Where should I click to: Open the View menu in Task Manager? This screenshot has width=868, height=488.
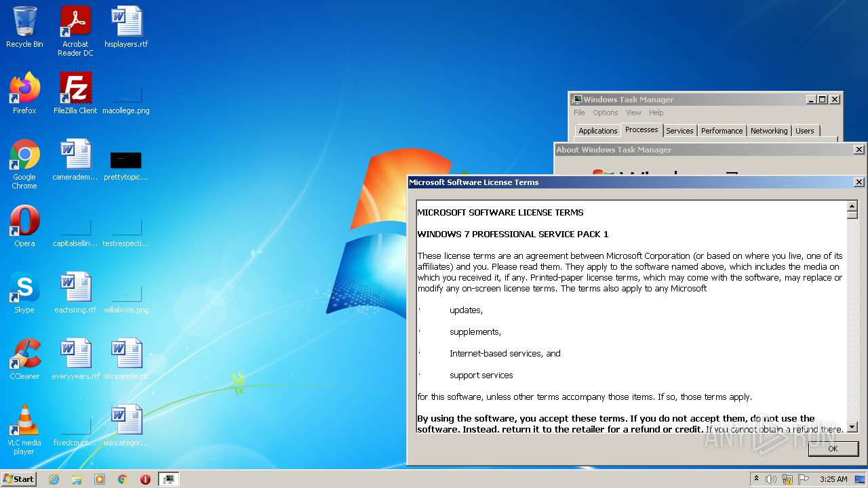(633, 113)
